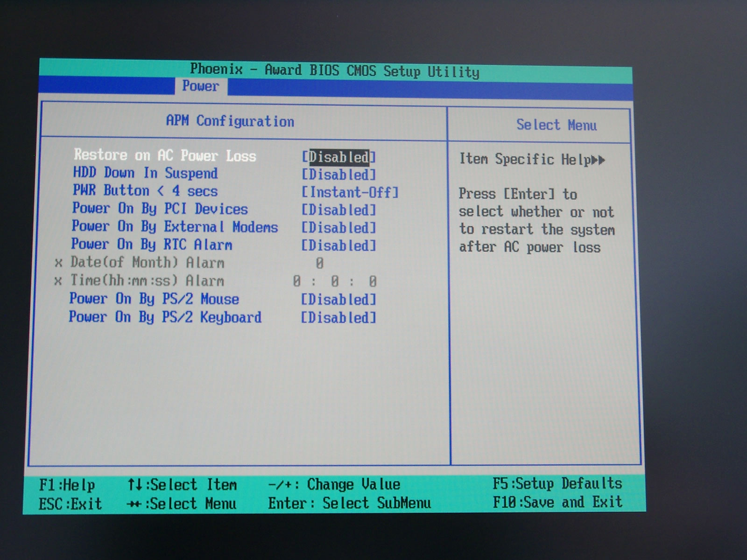
Task: Click the F1:Help hint
Action: pyautogui.click(x=67, y=485)
